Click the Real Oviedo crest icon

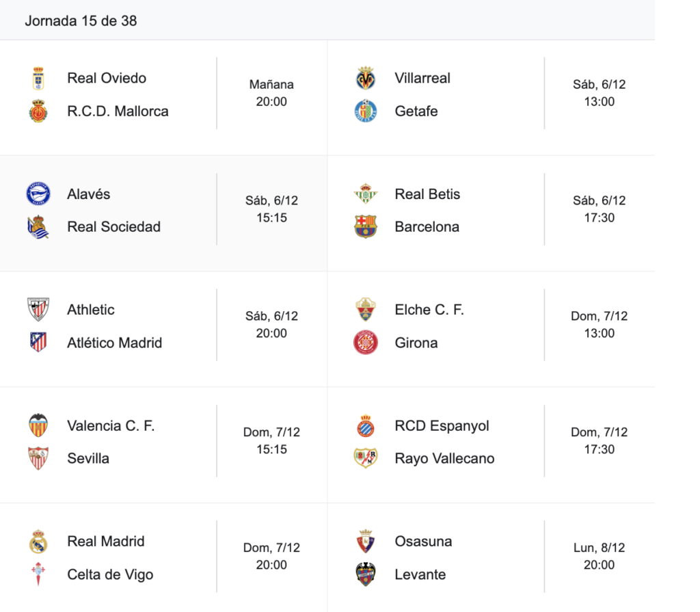pyautogui.click(x=38, y=78)
